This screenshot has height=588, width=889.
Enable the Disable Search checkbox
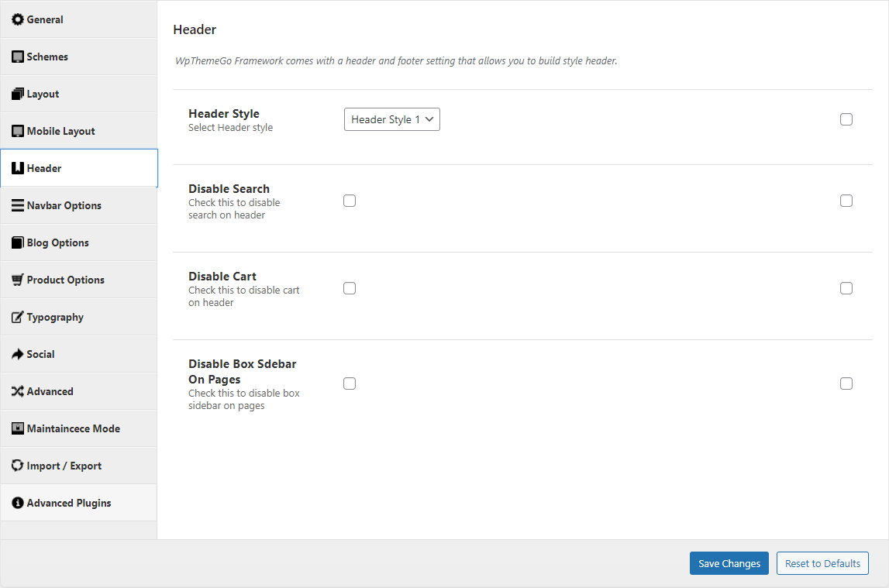[x=350, y=201]
